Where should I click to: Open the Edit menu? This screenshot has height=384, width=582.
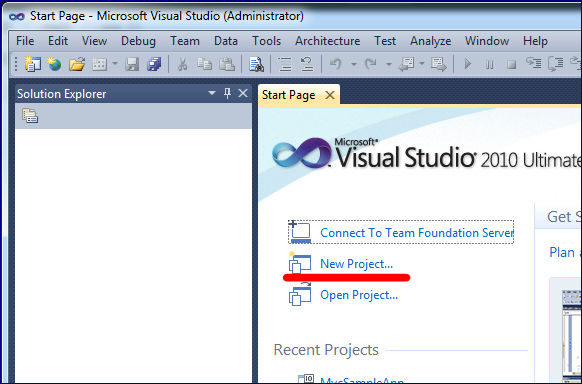tap(58, 41)
